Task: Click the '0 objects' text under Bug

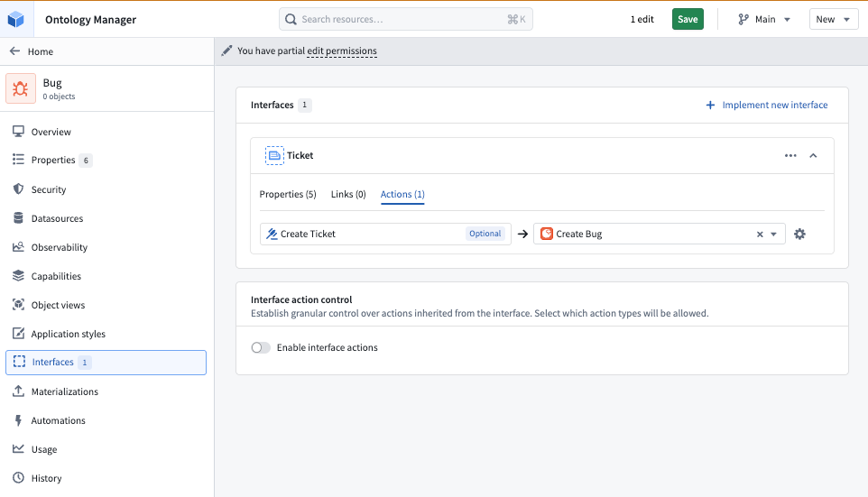Action: coord(59,97)
